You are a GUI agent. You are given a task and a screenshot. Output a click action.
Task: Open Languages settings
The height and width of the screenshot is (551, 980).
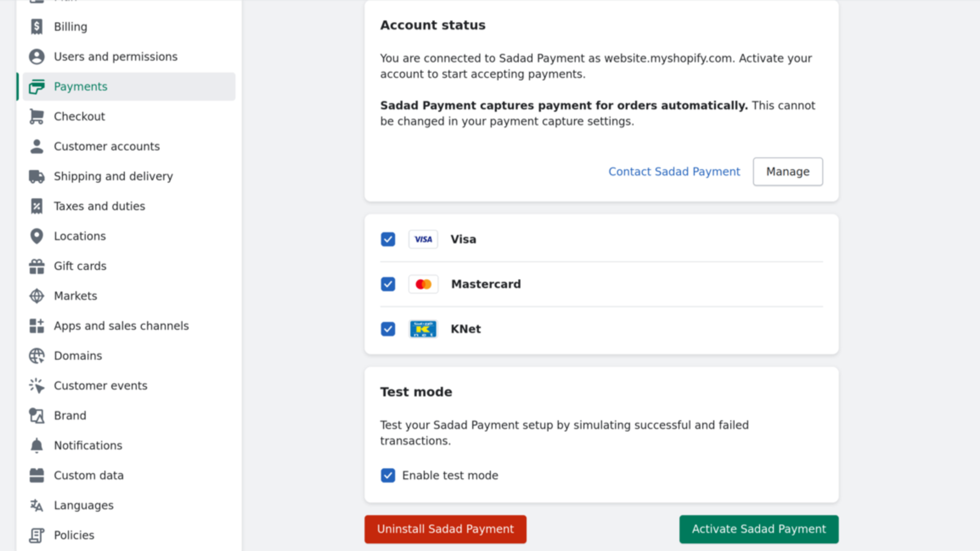tap(129, 505)
